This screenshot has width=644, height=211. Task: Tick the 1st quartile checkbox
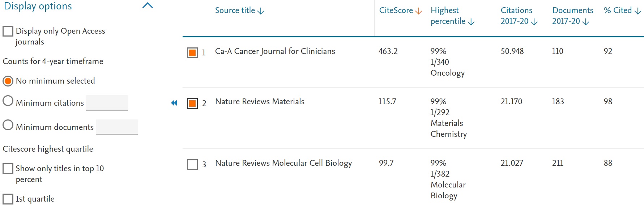8,199
